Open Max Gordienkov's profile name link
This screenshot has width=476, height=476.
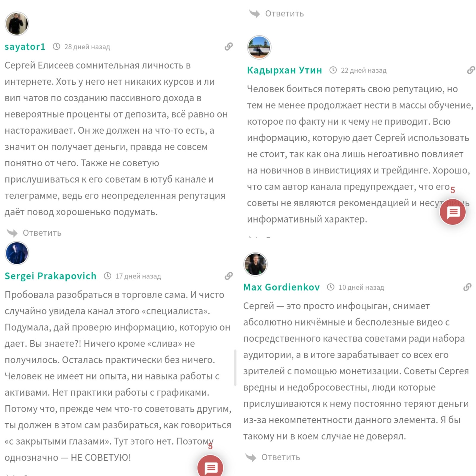click(x=281, y=287)
